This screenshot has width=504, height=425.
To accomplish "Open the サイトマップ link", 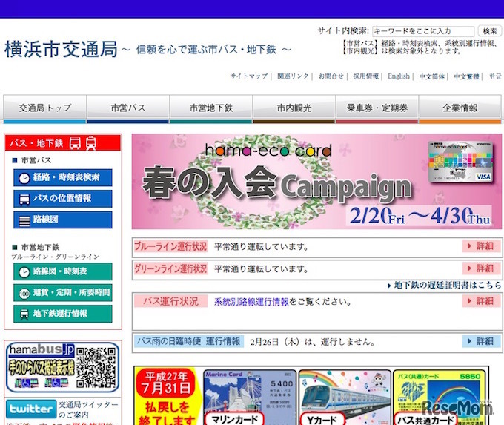I will (249, 76).
